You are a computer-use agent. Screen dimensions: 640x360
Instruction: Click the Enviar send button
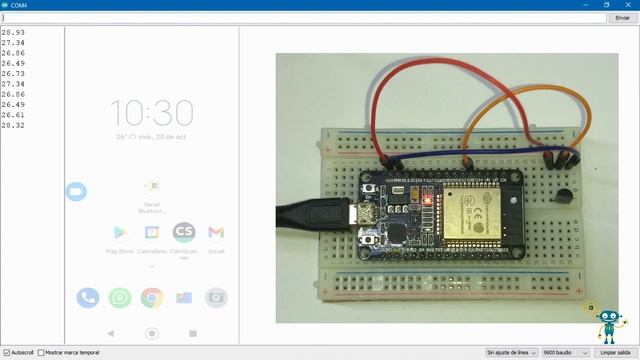pyautogui.click(x=622, y=18)
